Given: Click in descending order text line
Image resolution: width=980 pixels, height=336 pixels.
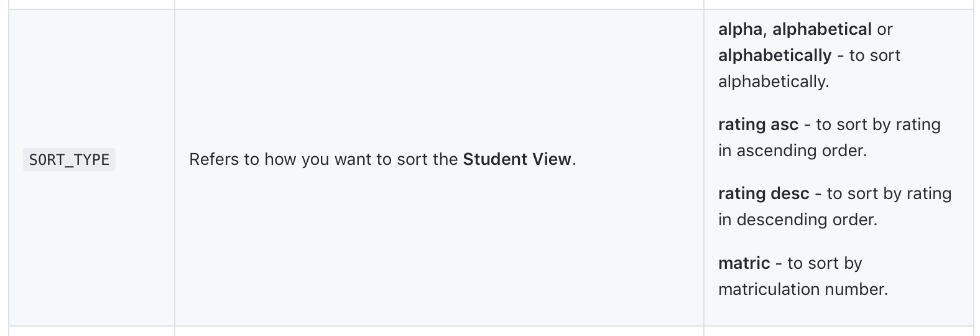Looking at the screenshot, I should [798, 220].
